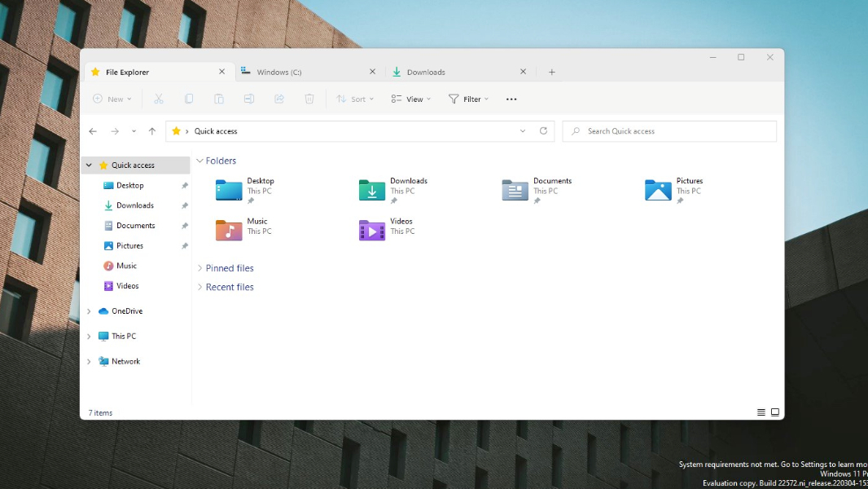Select the Rename icon in the toolbar
The image size is (868, 489).
pyautogui.click(x=248, y=99)
